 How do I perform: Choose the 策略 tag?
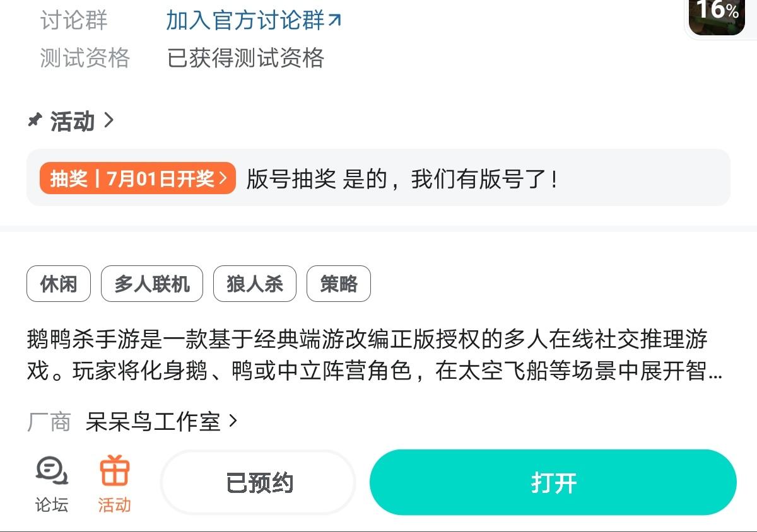click(x=339, y=284)
